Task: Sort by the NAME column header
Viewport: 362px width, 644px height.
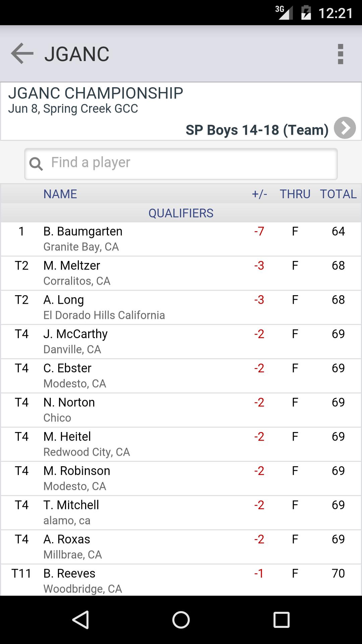Action: pos(60,194)
